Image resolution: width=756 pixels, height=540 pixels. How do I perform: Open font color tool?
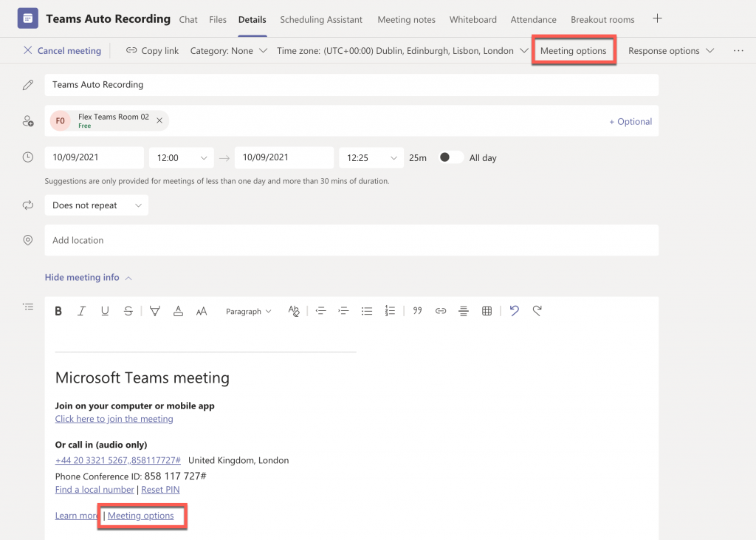pyautogui.click(x=178, y=311)
